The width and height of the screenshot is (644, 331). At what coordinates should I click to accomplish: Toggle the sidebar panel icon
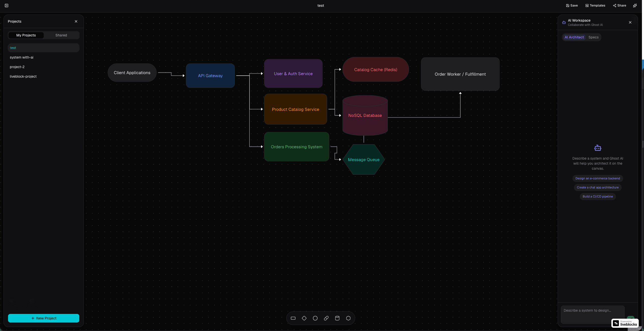7,6
